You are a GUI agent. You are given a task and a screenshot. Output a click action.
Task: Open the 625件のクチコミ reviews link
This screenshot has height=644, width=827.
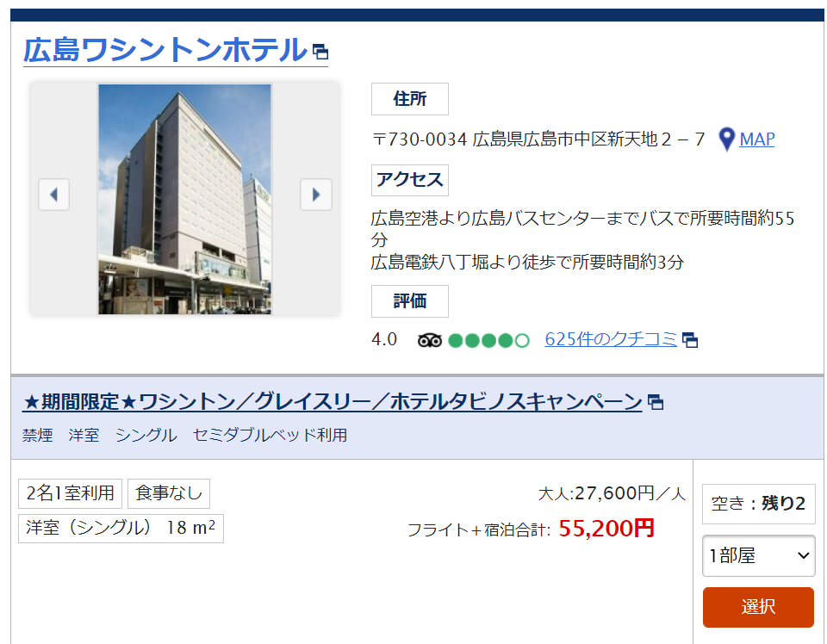(611, 339)
